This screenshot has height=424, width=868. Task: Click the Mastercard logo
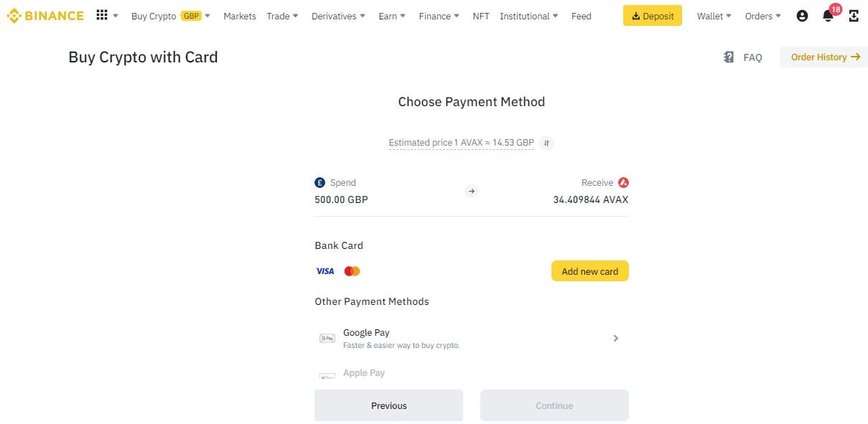pos(352,271)
